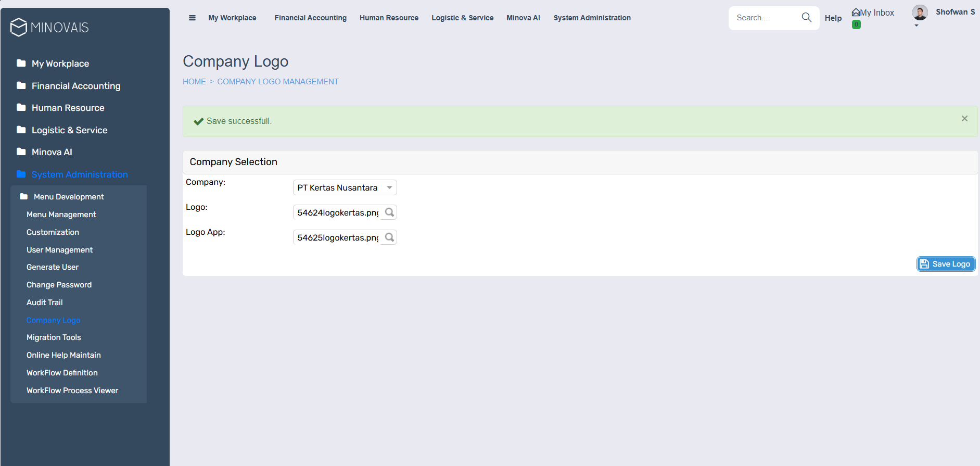Click the hamburger menu toggle icon
The image size is (980, 466).
tap(192, 18)
